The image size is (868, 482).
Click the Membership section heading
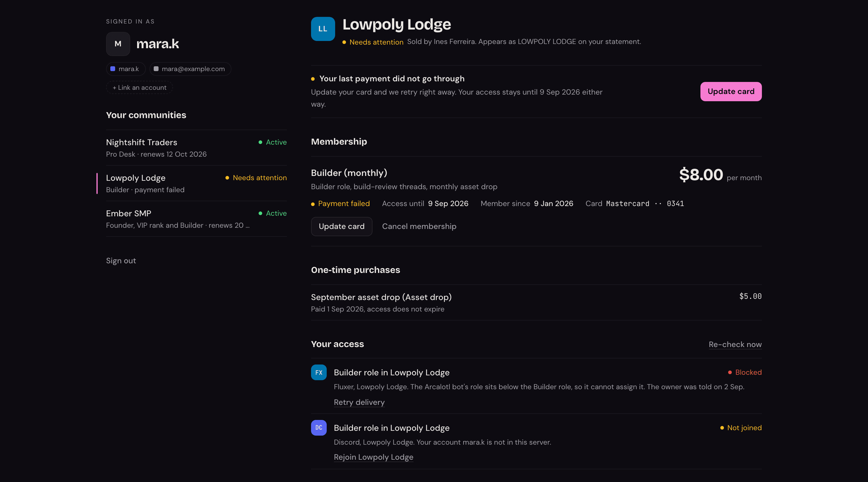339,142
